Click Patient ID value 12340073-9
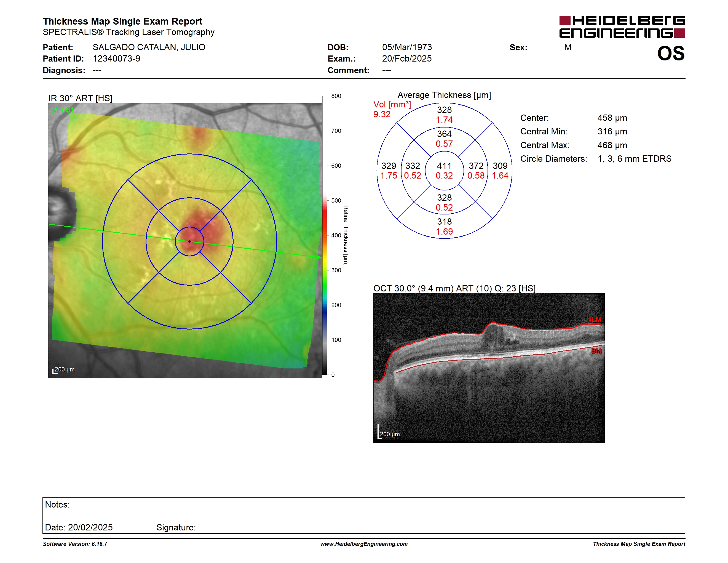The height and width of the screenshot is (563, 728). (116, 59)
